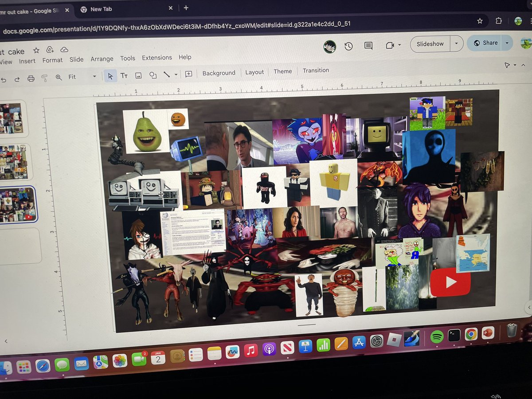Select the Text box tool
The image size is (532, 399).
tap(124, 76)
